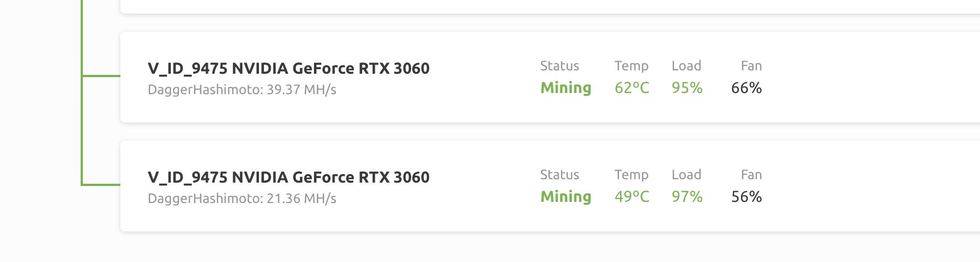Select the 62°C temperature reading

click(x=632, y=88)
